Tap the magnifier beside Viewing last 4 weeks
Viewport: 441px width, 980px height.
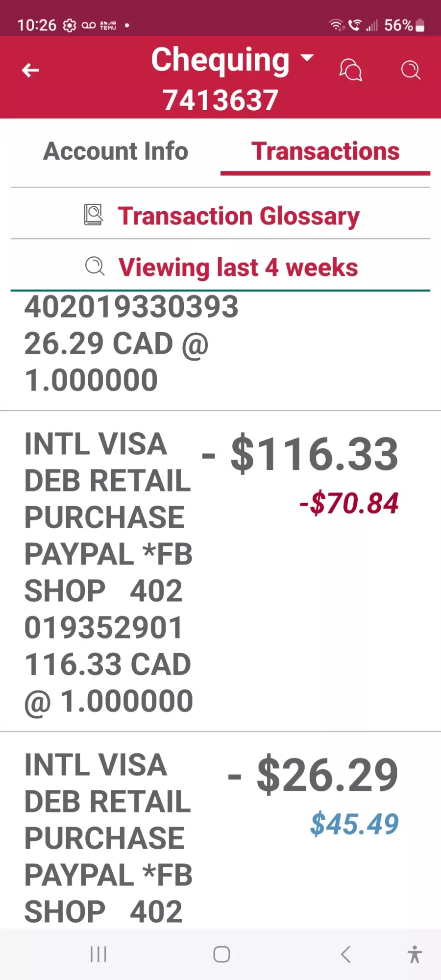[95, 267]
